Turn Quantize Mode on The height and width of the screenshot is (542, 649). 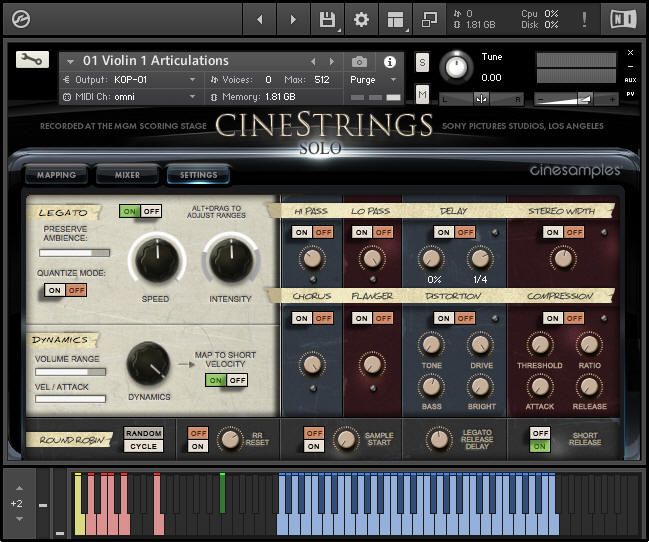point(55,290)
